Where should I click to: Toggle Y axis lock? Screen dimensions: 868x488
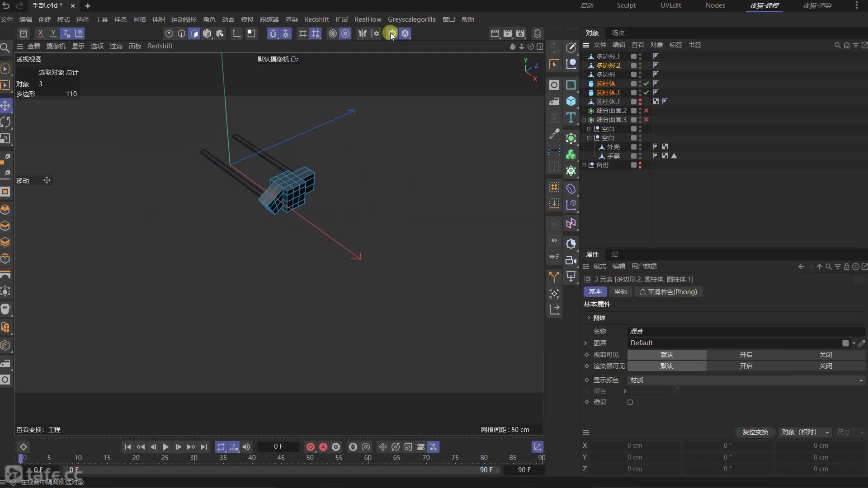click(53, 33)
